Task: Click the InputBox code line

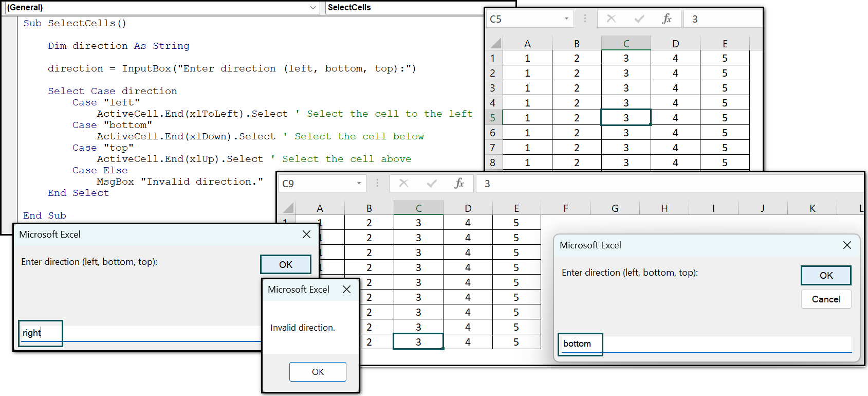Action: coord(232,68)
